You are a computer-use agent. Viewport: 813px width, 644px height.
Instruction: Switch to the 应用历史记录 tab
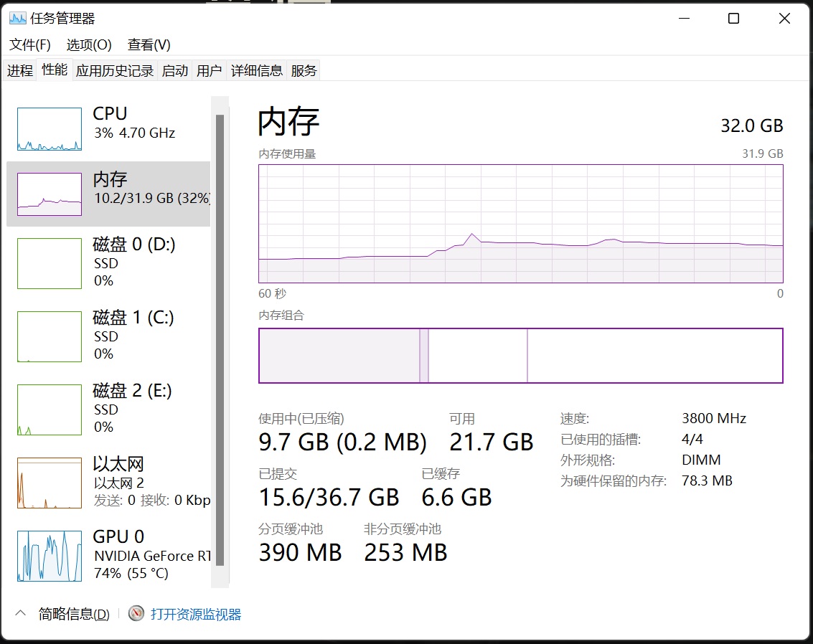tap(115, 70)
